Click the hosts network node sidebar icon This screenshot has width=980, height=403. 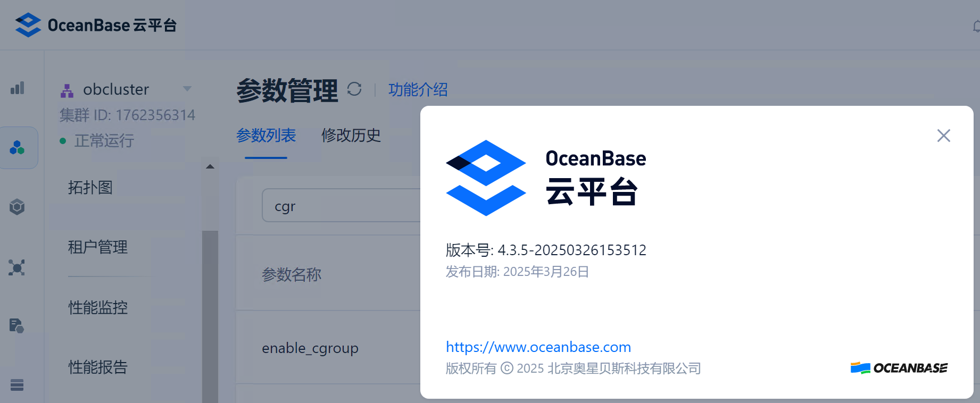pyautogui.click(x=17, y=267)
